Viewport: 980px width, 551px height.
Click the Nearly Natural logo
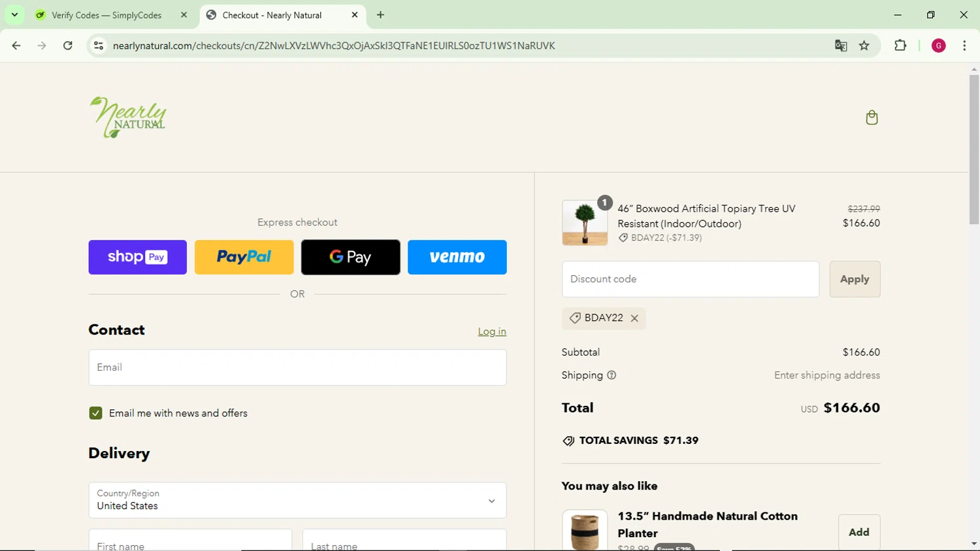(x=128, y=118)
